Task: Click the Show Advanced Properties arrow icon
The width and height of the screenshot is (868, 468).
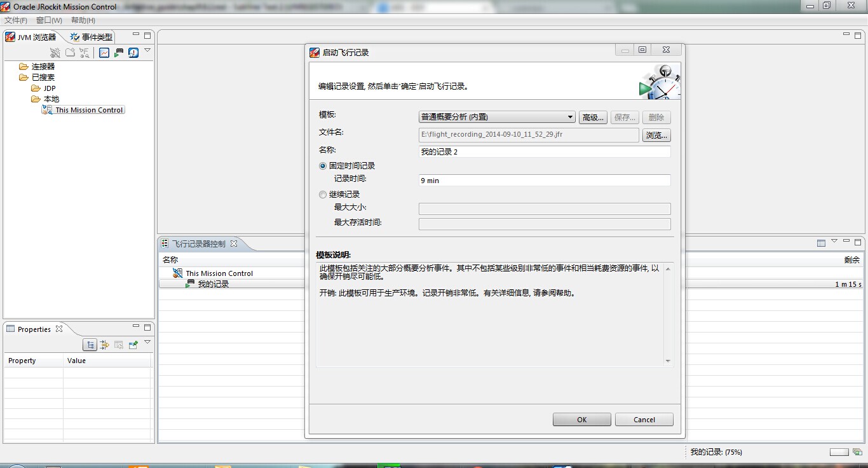Action: [x=104, y=345]
